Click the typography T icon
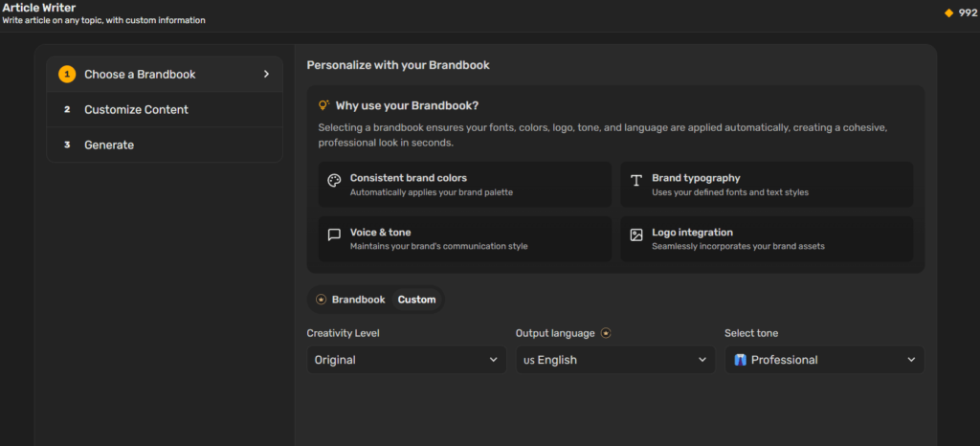The image size is (980, 446). (x=636, y=181)
